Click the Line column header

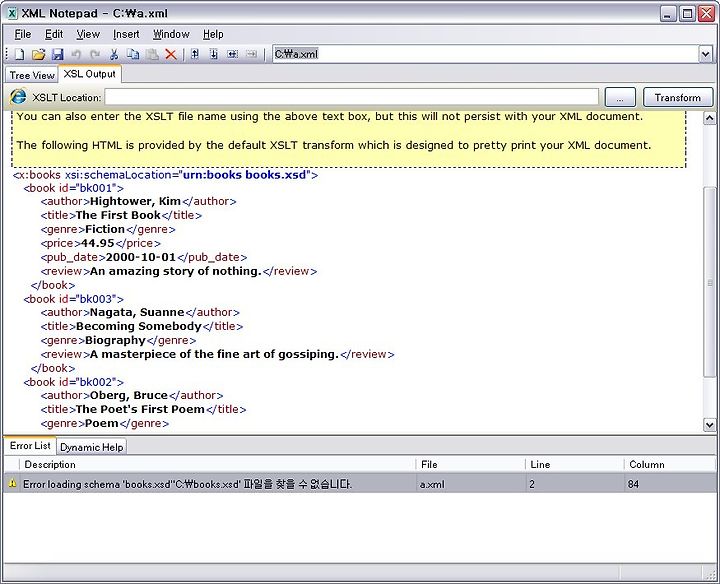pos(574,464)
